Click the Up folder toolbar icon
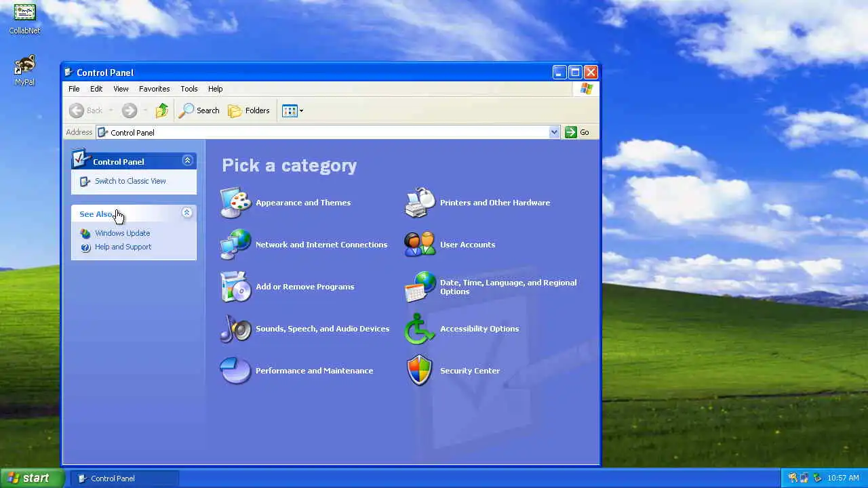 pos(161,110)
